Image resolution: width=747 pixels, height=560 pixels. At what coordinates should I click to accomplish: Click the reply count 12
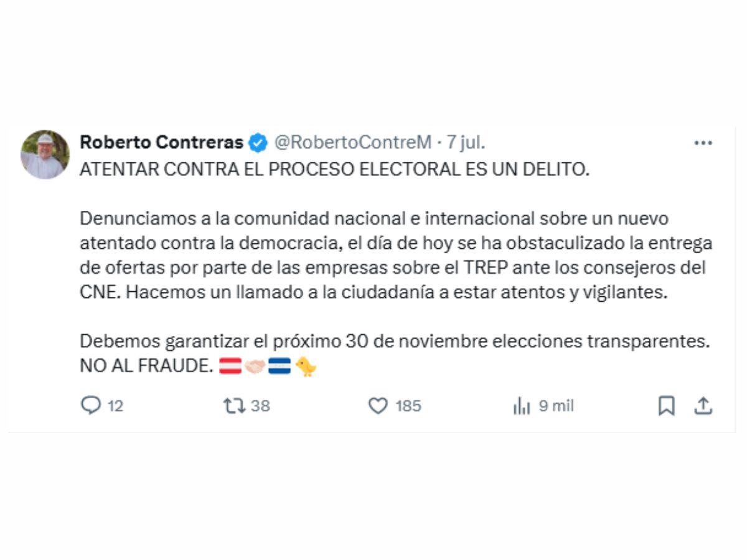tap(115, 406)
